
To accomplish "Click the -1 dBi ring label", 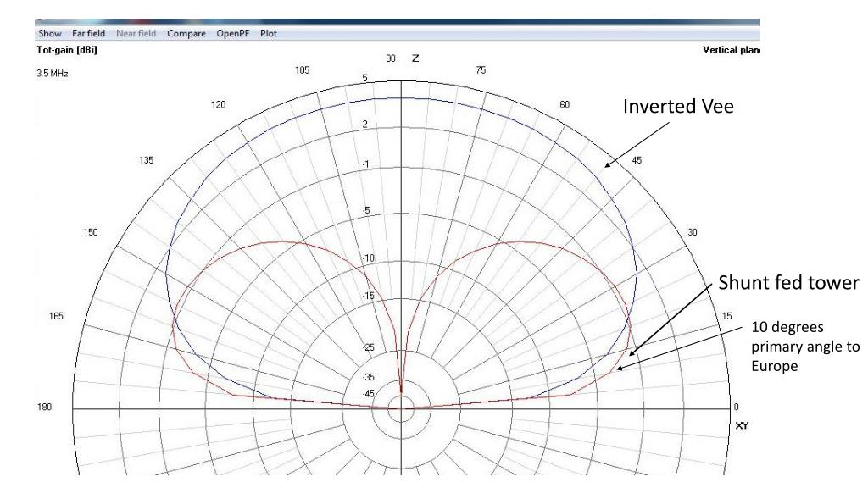I will click(366, 165).
